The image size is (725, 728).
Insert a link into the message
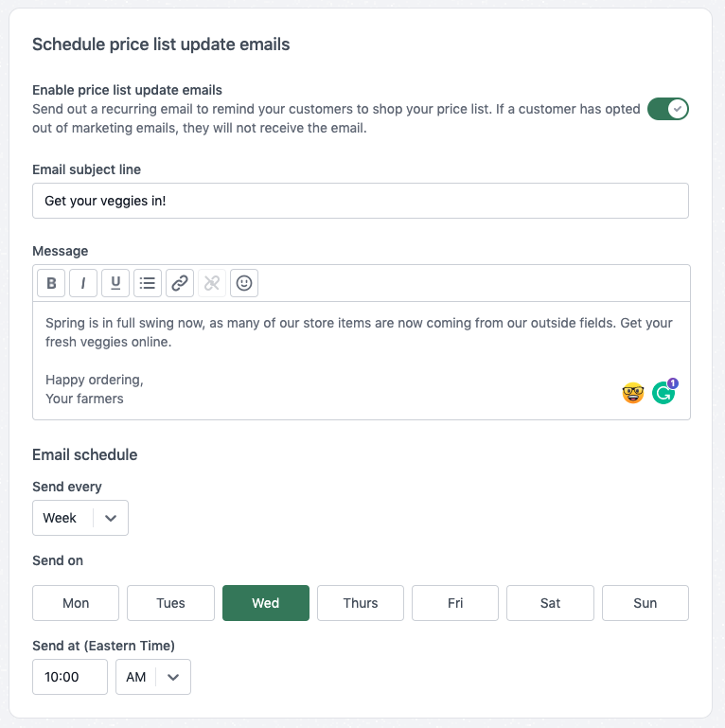pos(180,282)
